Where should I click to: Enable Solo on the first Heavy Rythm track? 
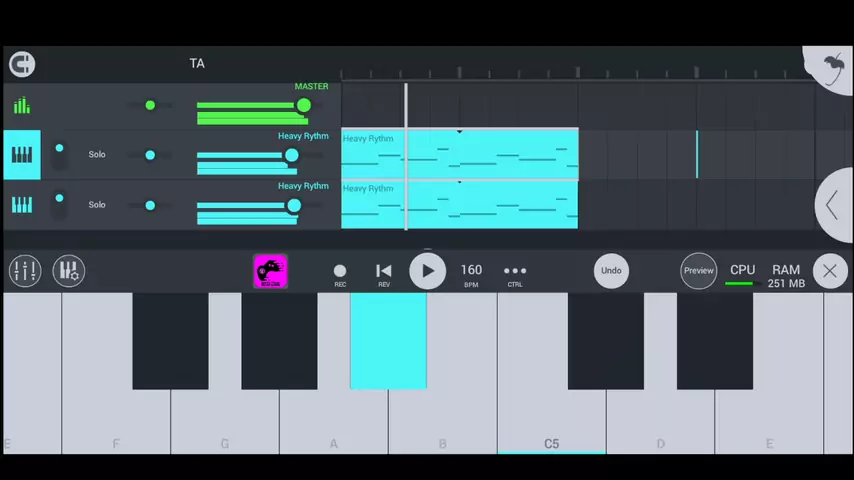[x=97, y=154]
